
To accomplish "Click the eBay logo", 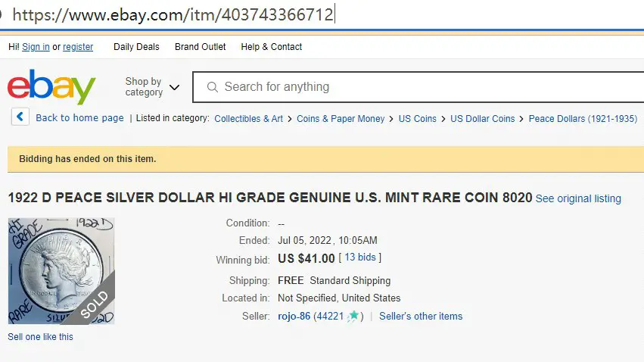I will point(51,86).
